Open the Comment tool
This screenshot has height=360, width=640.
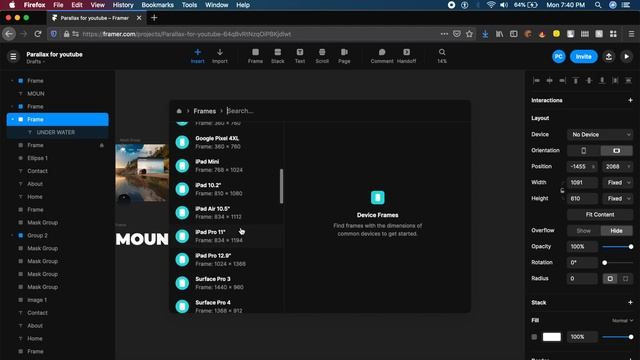(x=382, y=56)
